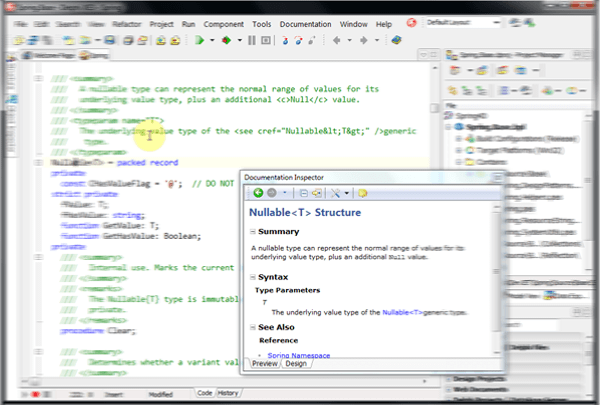This screenshot has width=600, height=405.
Task: Open the Component menu
Action: point(223,24)
